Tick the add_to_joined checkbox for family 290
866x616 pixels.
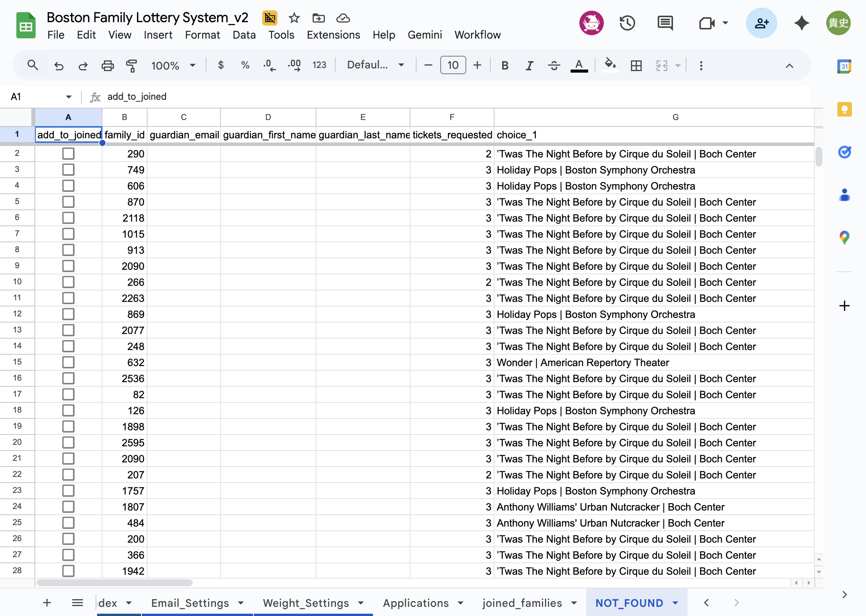click(x=68, y=154)
